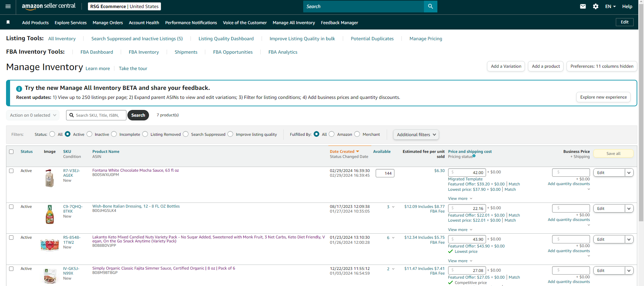Open Explore Services menu item
This screenshot has width=644, height=286.
point(70,22)
